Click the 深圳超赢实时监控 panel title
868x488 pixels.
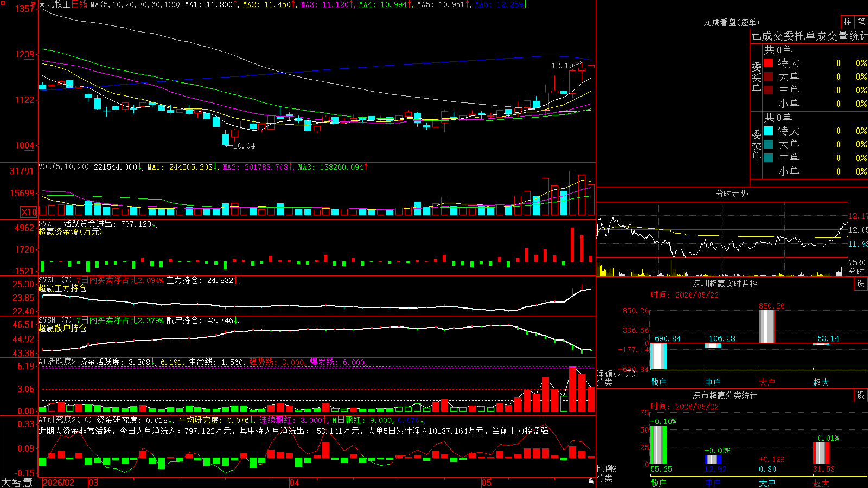click(725, 284)
